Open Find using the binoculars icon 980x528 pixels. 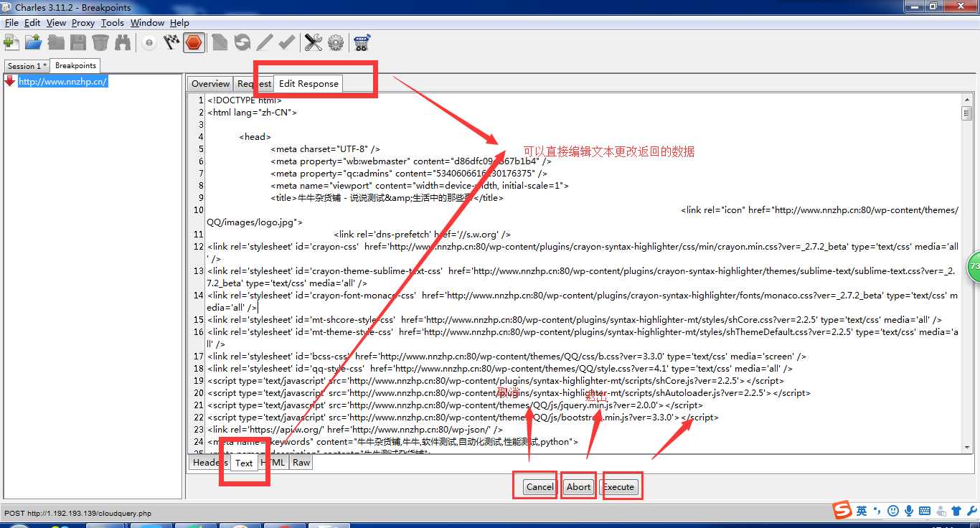pyautogui.click(x=123, y=42)
